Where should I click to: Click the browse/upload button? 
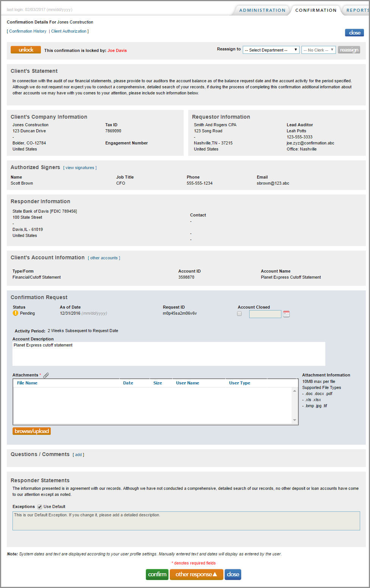pyautogui.click(x=31, y=431)
